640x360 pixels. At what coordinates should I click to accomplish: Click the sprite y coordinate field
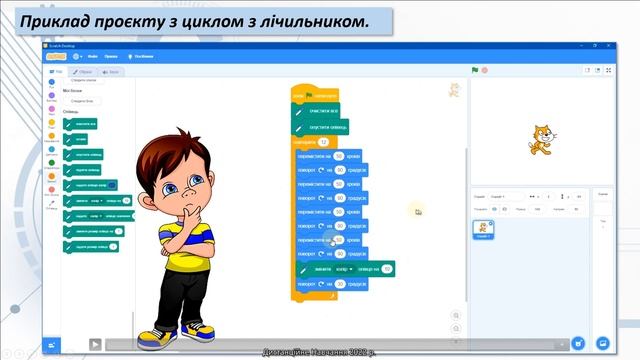tap(578, 196)
